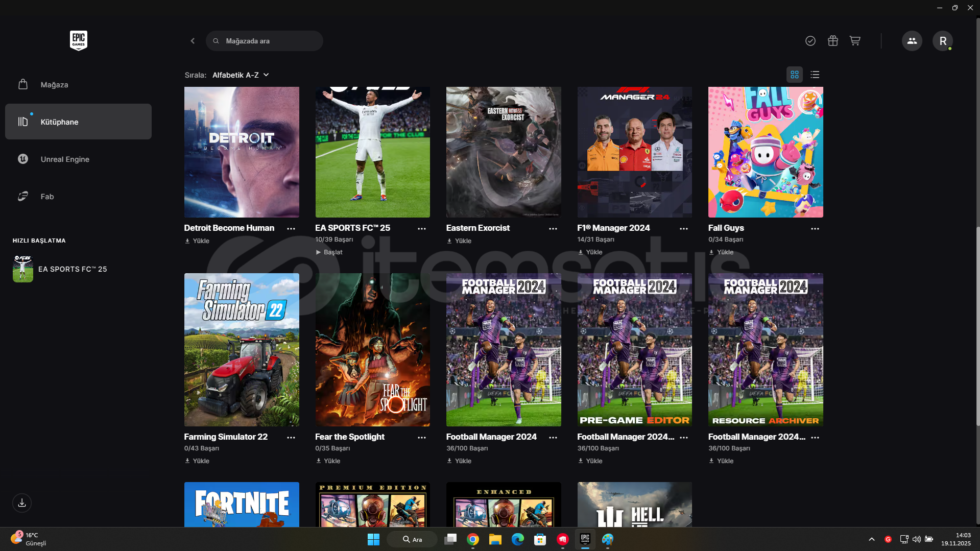Viewport: 980px width, 551px height.
Task: Show hidden system tray icons
Action: [x=872, y=539]
